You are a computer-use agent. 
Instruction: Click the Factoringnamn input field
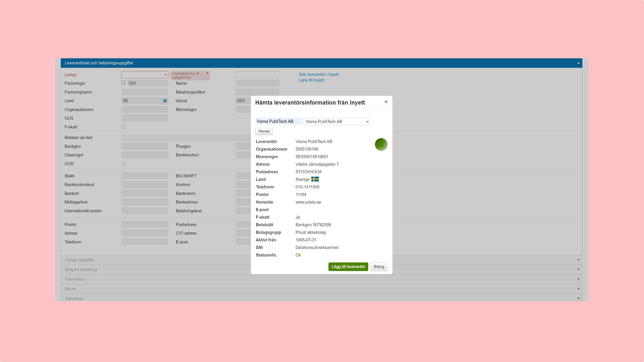click(x=145, y=92)
